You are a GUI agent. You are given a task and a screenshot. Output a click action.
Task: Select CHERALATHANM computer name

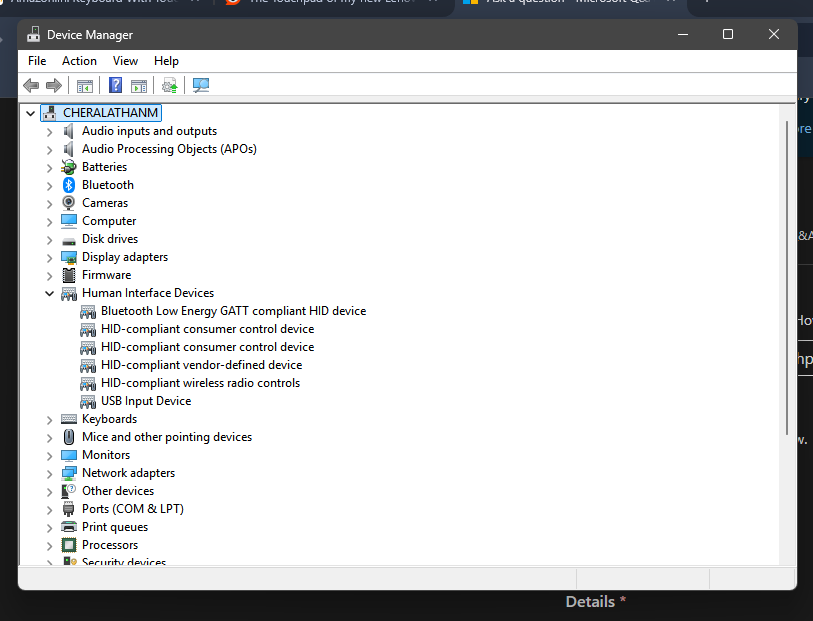110,112
